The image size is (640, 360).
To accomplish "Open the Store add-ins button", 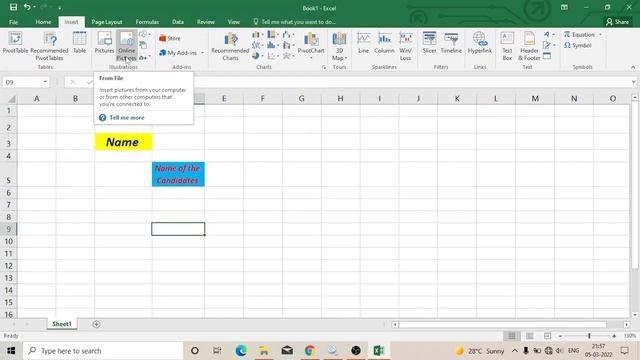I will tap(170, 38).
